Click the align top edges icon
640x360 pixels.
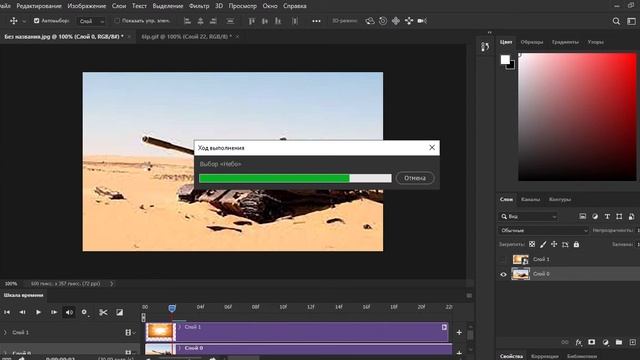pos(251,21)
